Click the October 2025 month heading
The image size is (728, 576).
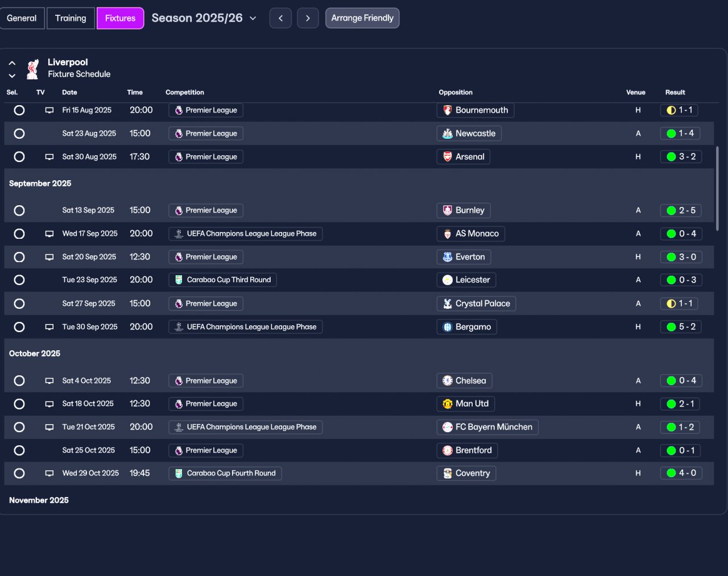pos(35,354)
